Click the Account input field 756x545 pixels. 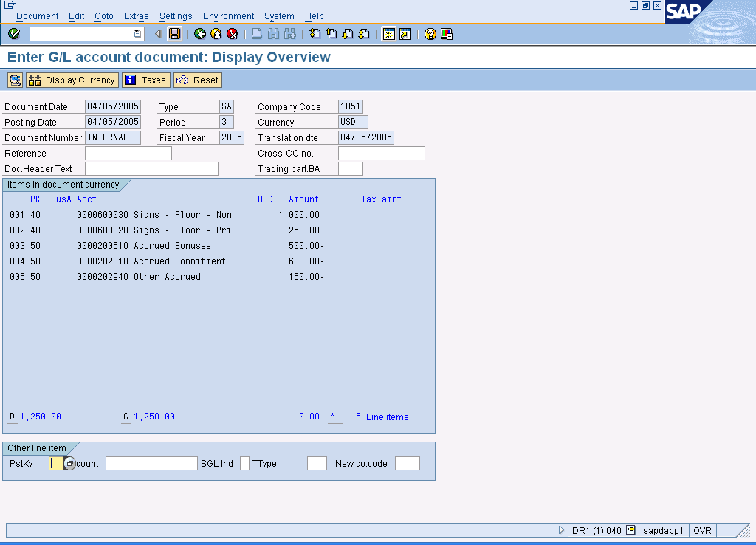pos(151,464)
